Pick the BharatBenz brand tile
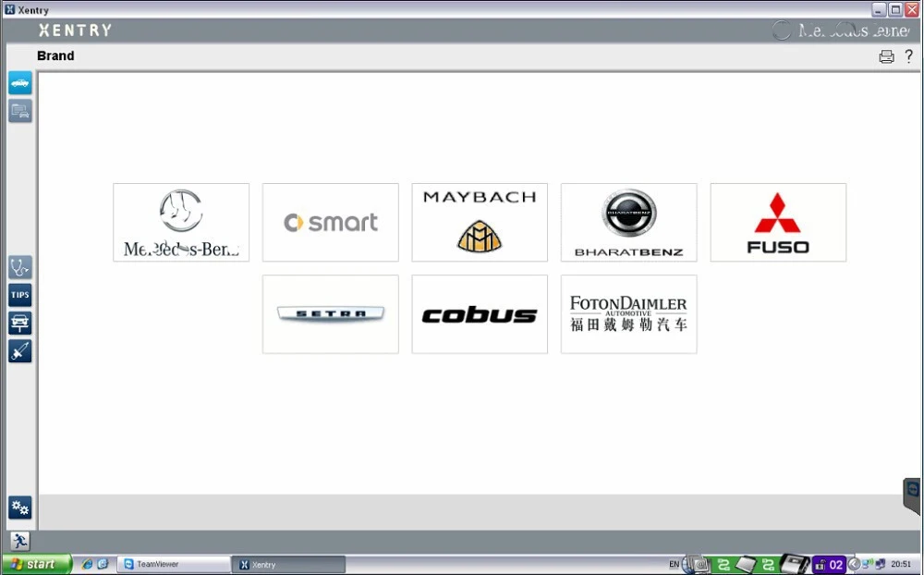The image size is (924, 575). (628, 223)
